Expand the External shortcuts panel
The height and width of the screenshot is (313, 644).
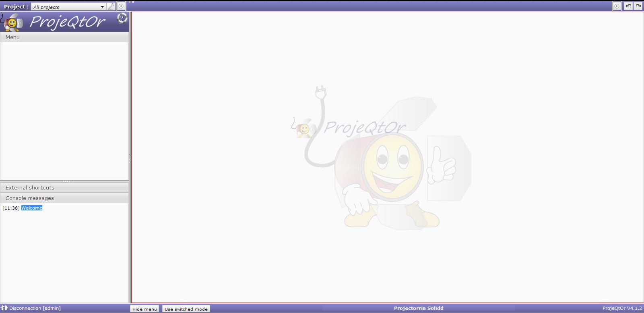pyautogui.click(x=64, y=187)
